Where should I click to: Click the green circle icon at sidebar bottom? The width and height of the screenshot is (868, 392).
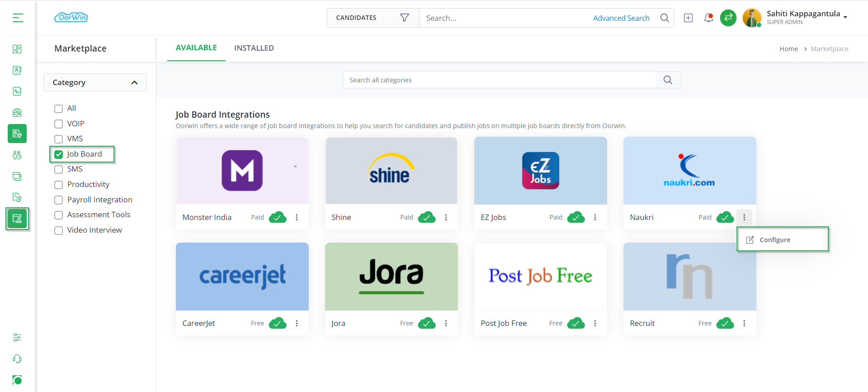(x=17, y=380)
